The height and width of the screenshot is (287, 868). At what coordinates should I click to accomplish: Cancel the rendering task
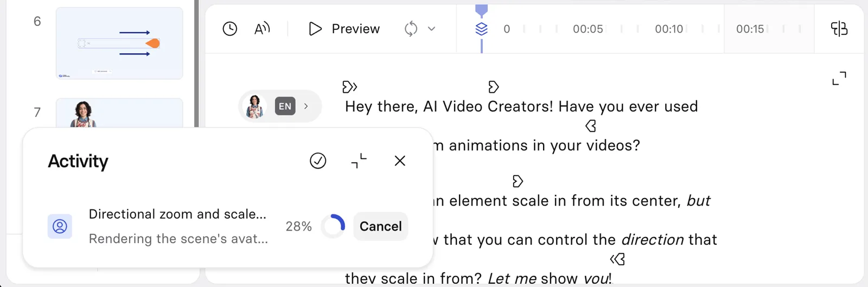(380, 226)
